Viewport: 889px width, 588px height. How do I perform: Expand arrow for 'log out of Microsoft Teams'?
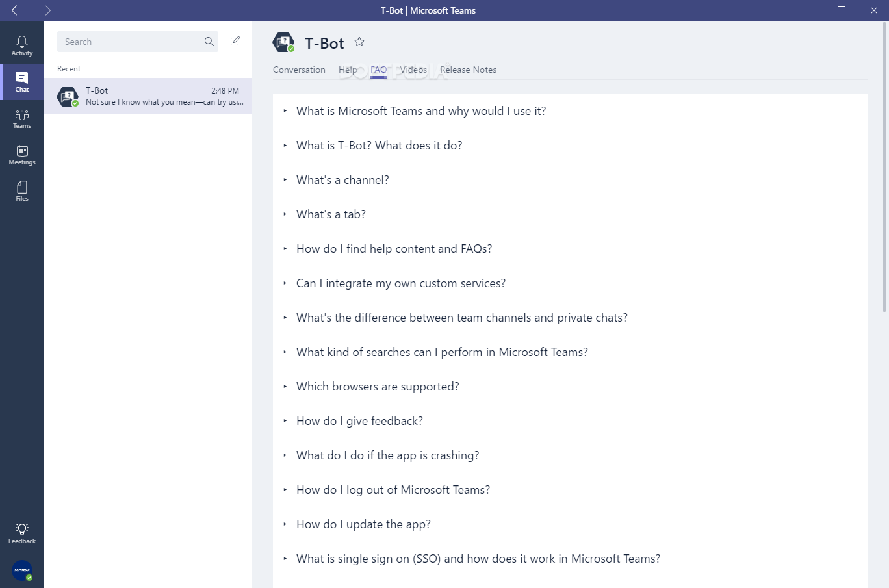[285, 490]
